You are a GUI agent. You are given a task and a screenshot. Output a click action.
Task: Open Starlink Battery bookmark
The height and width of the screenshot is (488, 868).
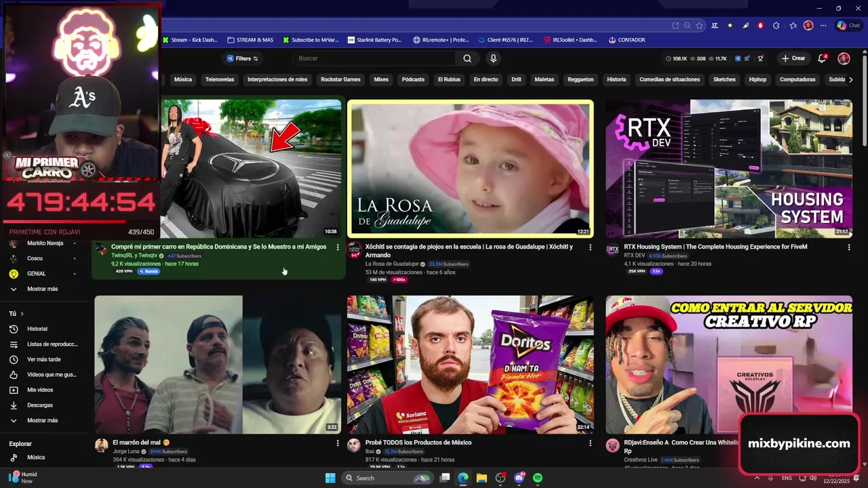coord(374,40)
